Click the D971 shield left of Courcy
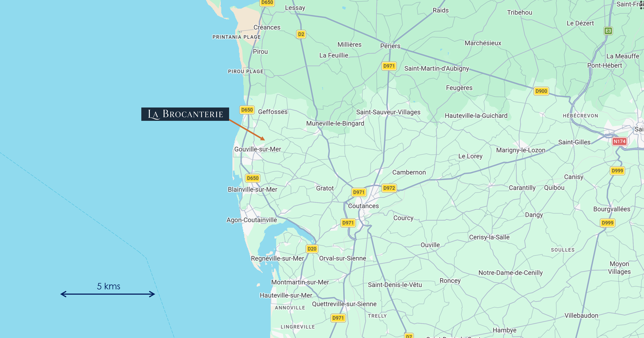 point(348,223)
